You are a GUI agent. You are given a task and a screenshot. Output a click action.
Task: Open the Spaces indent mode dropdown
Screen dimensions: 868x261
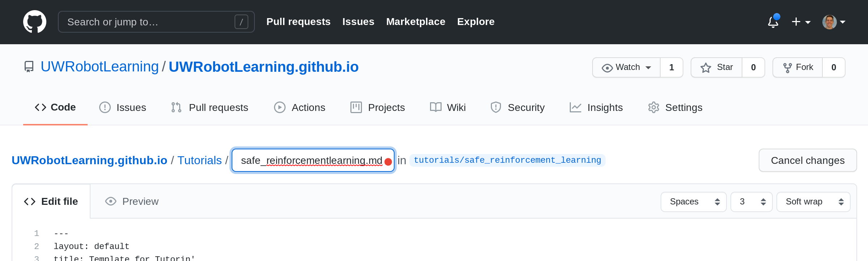point(694,202)
